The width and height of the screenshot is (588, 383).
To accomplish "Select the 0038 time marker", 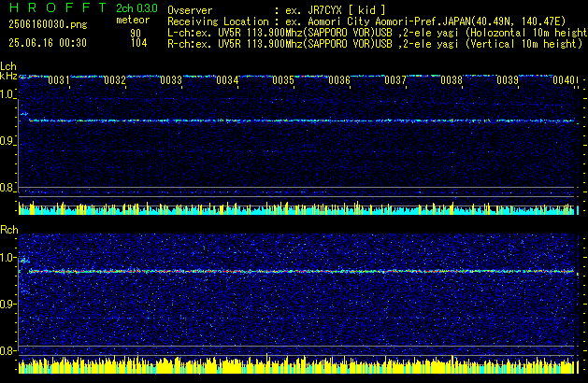I will (x=452, y=80).
